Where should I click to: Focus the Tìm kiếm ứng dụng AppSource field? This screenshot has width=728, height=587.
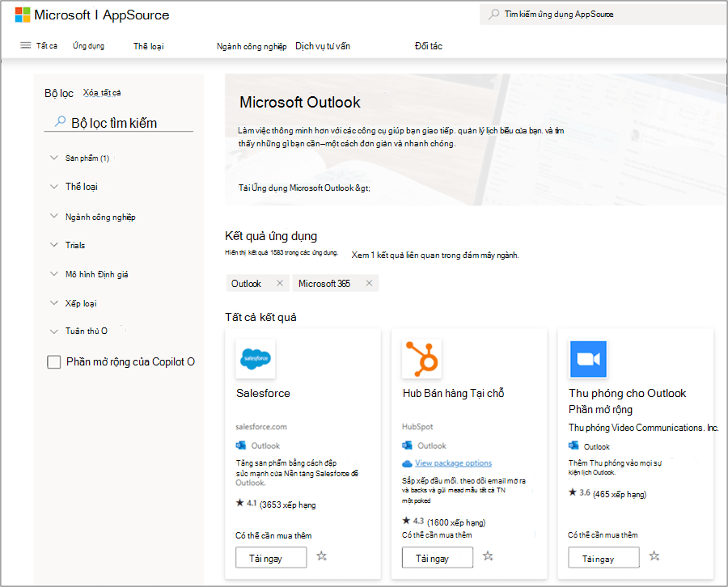[602, 15]
